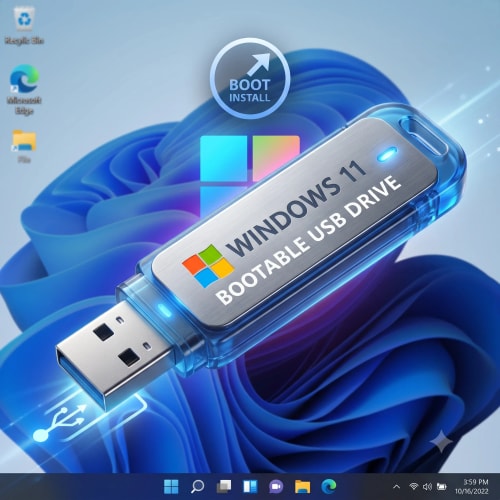Viewport: 500px width, 500px height.
Task: Open Wi-Fi network settings in tray
Action: [x=414, y=486]
